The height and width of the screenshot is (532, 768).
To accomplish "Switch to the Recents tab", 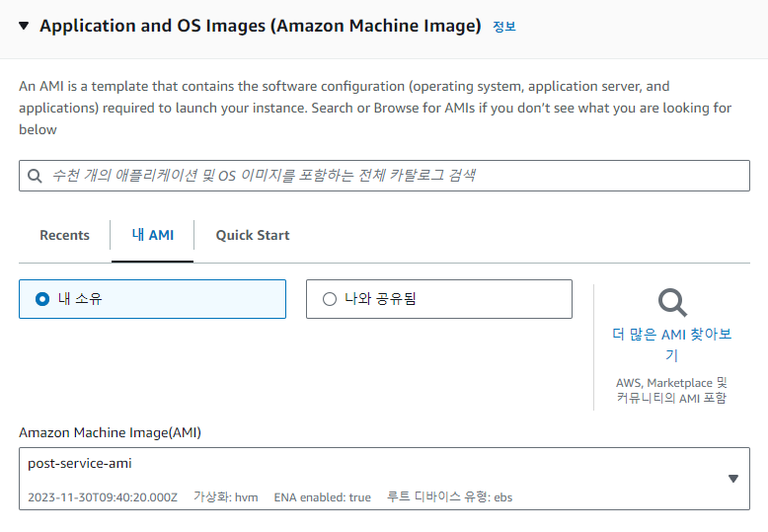I will (x=64, y=235).
